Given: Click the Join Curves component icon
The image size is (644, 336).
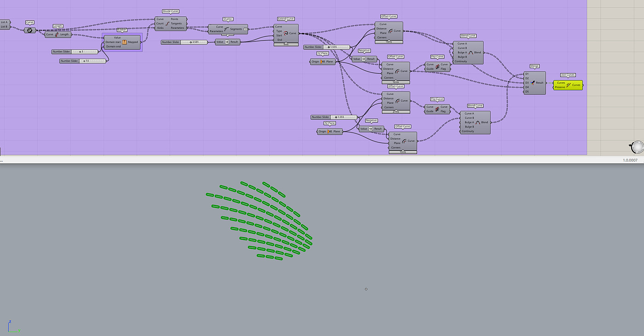Looking at the screenshot, I should [x=569, y=85].
